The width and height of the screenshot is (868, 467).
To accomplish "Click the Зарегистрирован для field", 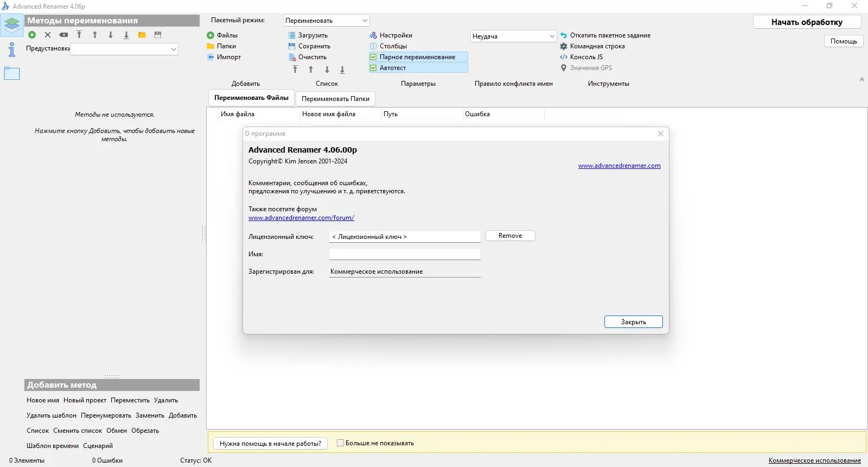I will coord(405,272).
